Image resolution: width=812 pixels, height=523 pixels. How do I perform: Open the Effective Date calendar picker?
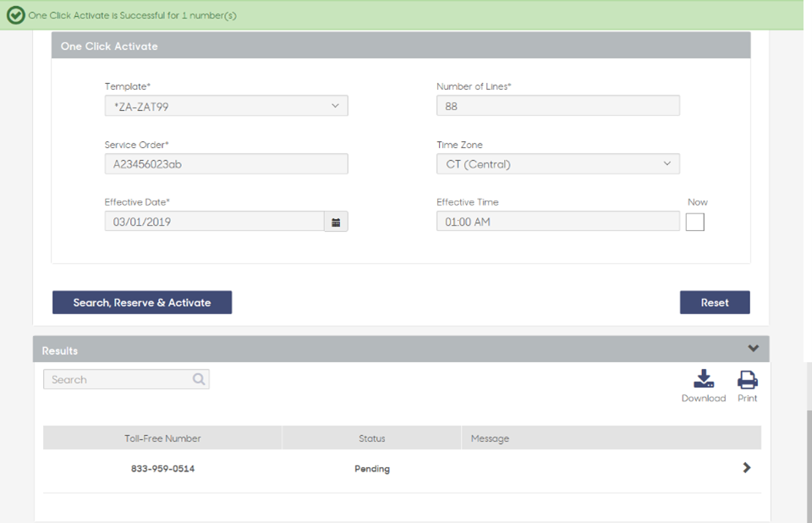coord(336,222)
